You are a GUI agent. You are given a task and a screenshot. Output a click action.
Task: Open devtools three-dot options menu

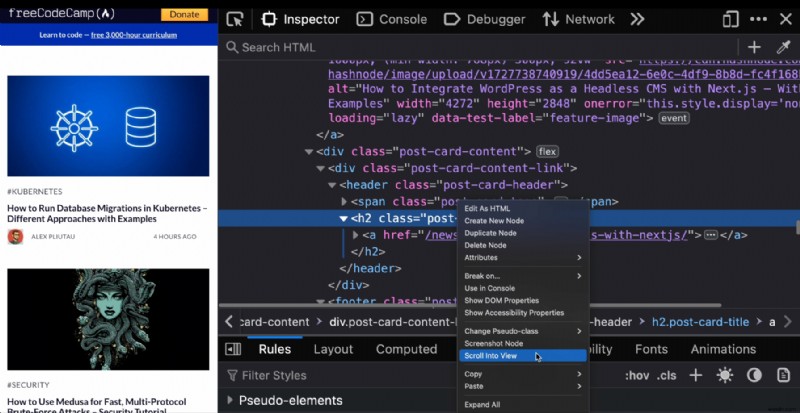pyautogui.click(x=758, y=19)
